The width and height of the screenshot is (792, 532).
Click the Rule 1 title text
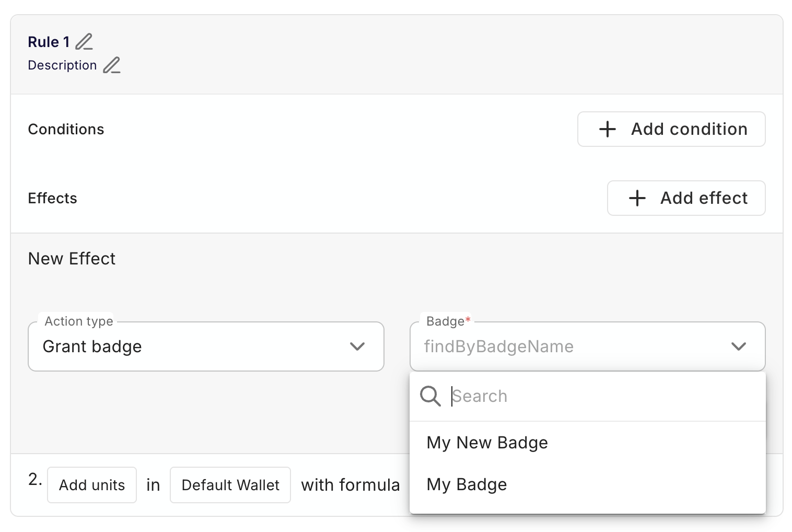coord(49,42)
